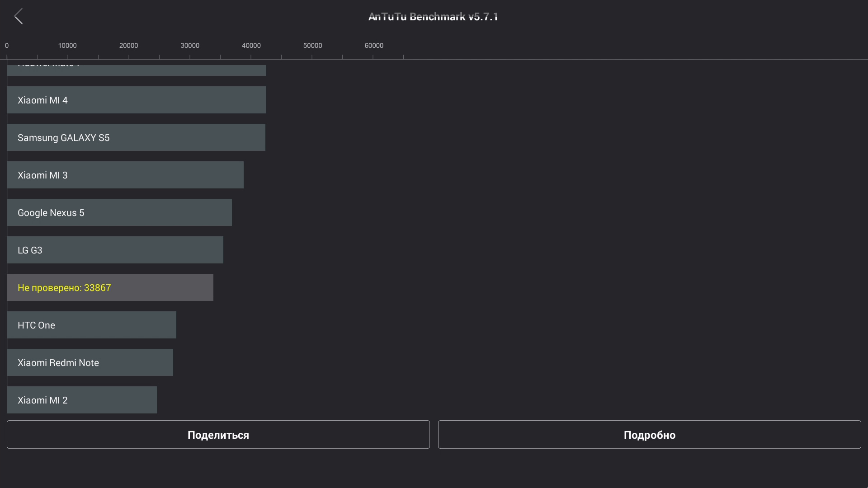Screen dimensions: 868x488
Task: Open details with Подробно button
Action: click(x=649, y=435)
